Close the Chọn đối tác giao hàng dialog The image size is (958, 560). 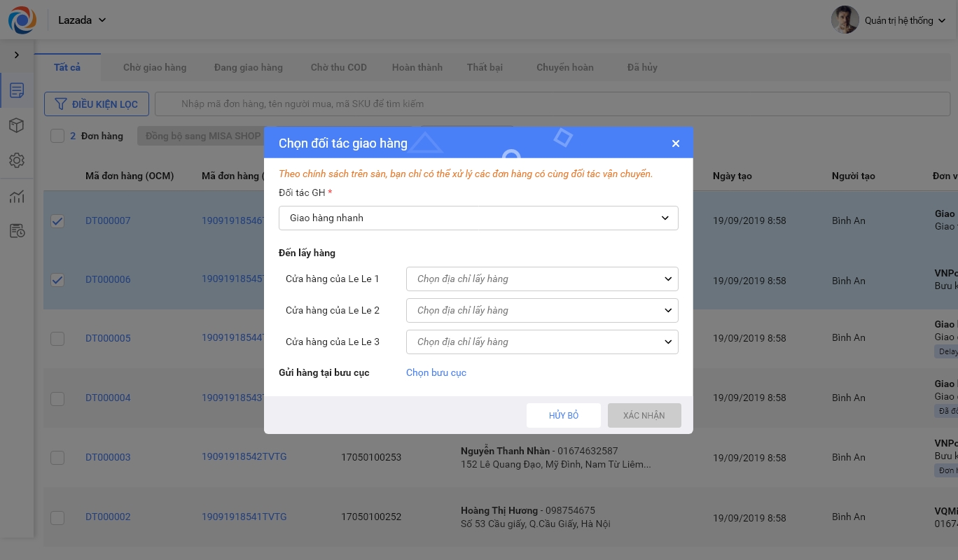click(x=676, y=143)
